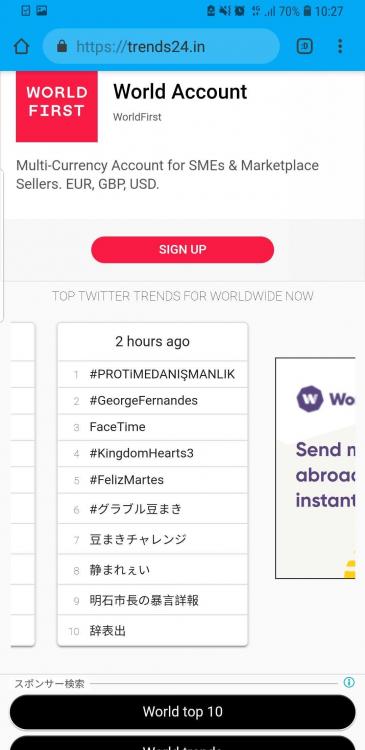This screenshot has height=750, width=365.
Task: Open the #FelizMartes trend
Action: coord(126,480)
